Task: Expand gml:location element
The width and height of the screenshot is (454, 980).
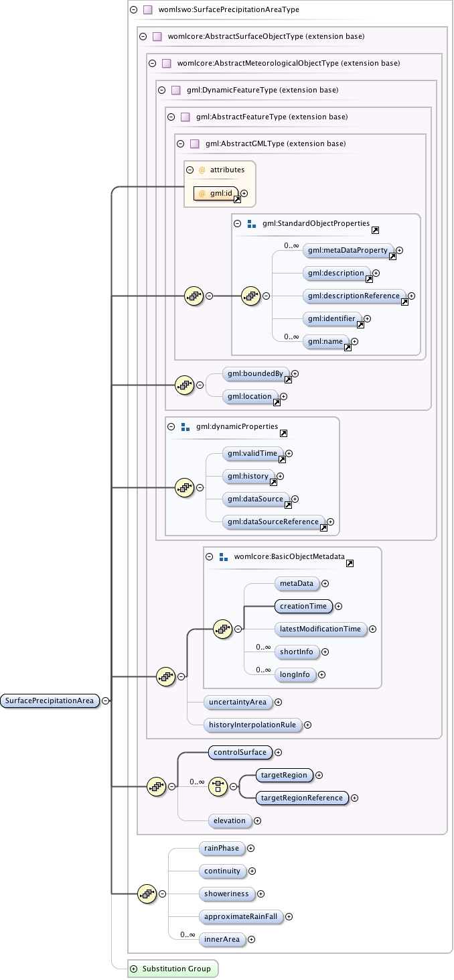Action: [284, 396]
